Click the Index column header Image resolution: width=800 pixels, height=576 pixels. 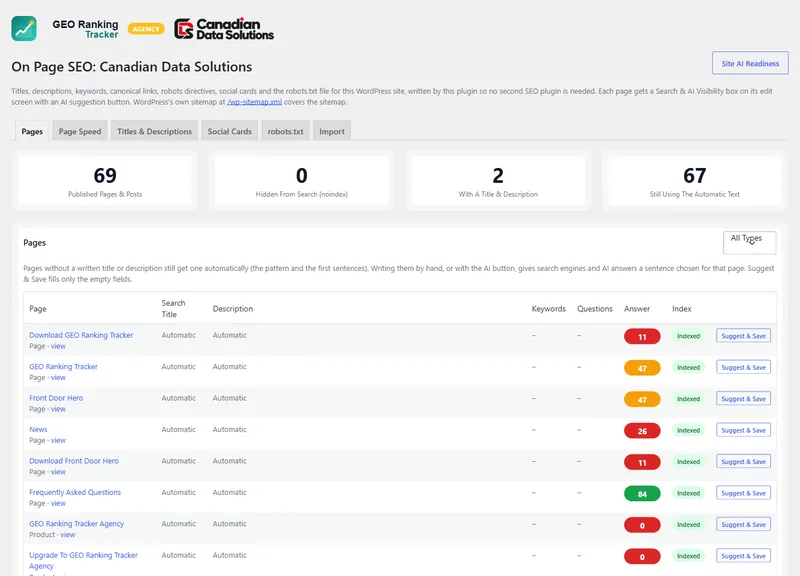pyautogui.click(x=682, y=309)
